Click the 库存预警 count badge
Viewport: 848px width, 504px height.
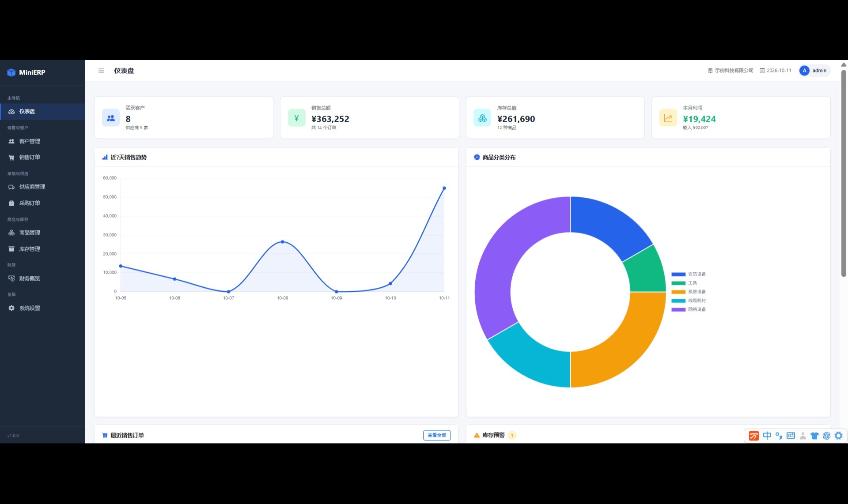click(512, 436)
